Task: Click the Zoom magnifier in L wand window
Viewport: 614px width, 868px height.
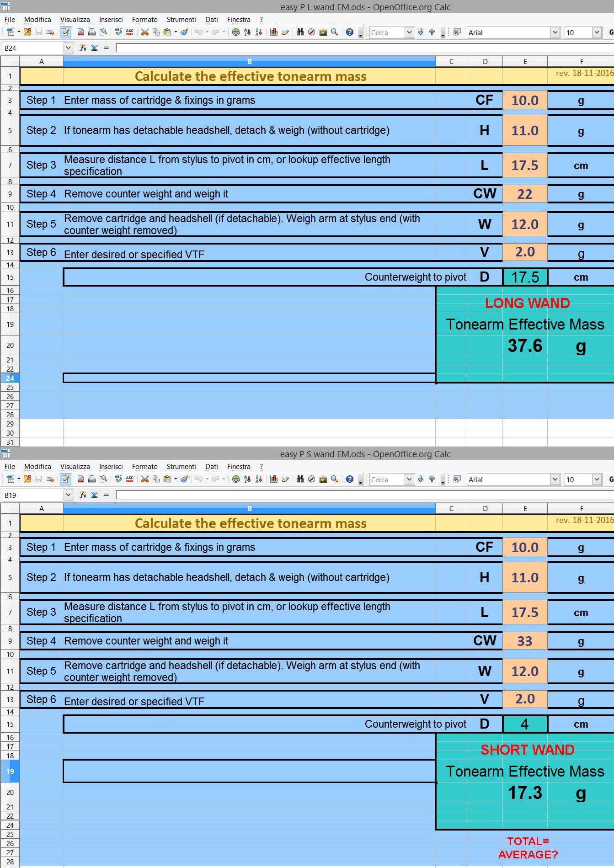Action: pos(335,32)
